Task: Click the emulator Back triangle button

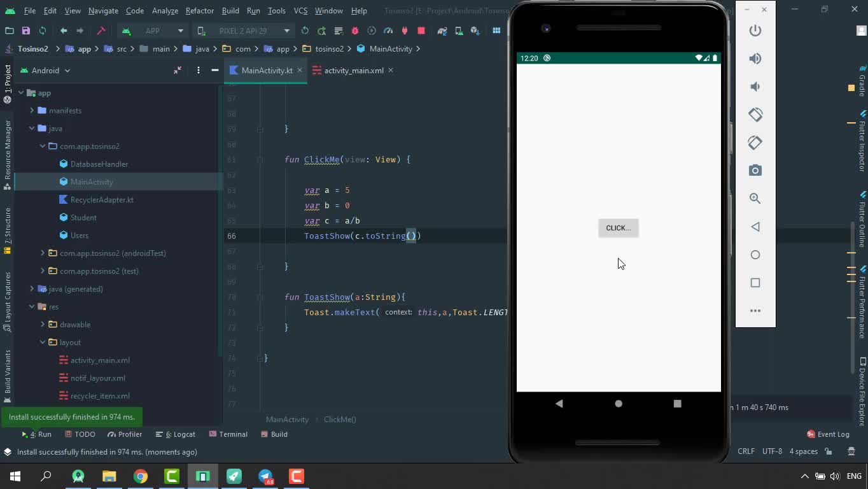Action: click(755, 227)
